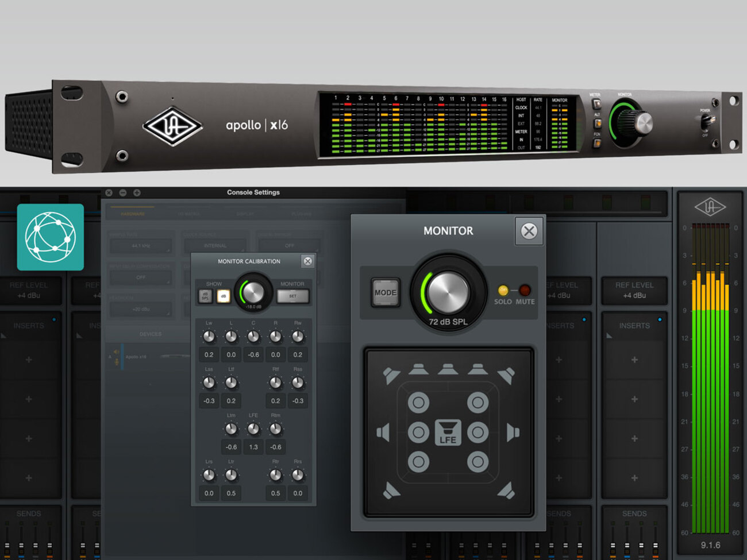Click the C channel trim knob
Screen dimensions: 747x560
[x=253, y=337]
